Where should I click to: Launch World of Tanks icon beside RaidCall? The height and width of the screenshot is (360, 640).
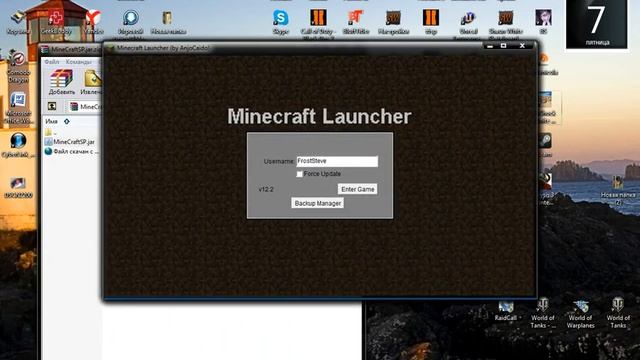[542, 314]
